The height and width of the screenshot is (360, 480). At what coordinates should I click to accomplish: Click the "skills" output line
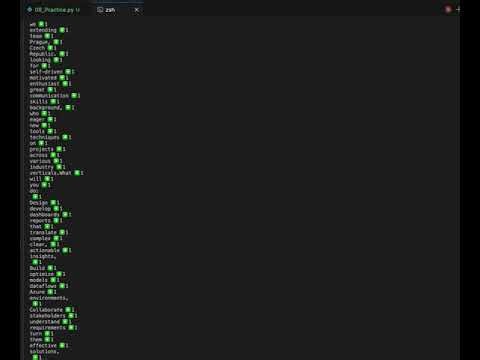[x=44, y=102]
